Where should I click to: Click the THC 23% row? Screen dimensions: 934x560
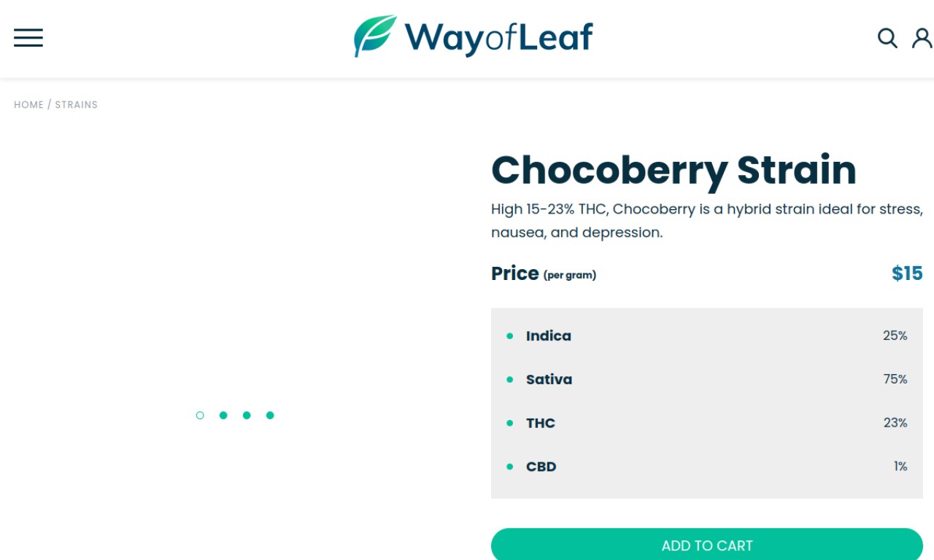pyautogui.click(x=707, y=424)
